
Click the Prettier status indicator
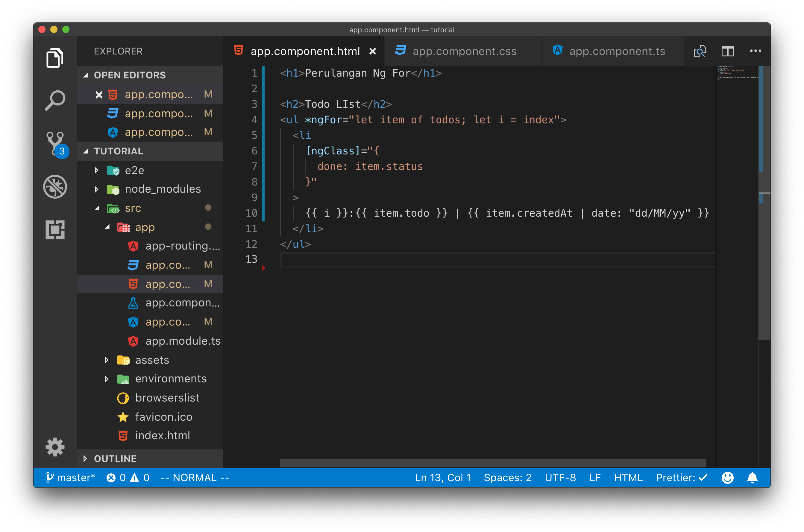tap(682, 478)
